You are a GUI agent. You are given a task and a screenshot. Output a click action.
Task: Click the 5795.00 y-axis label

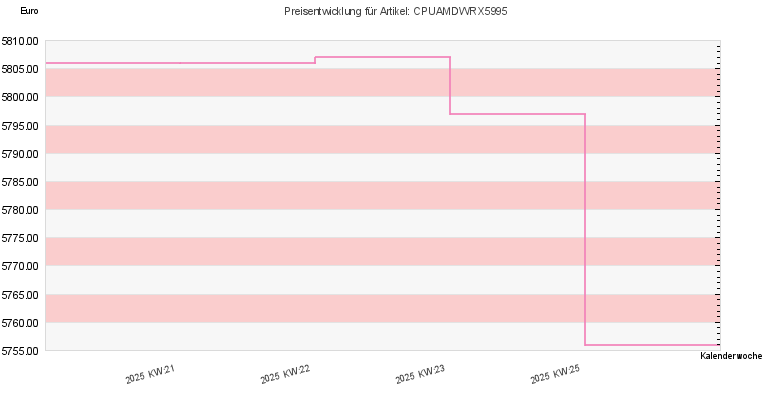point(20,126)
